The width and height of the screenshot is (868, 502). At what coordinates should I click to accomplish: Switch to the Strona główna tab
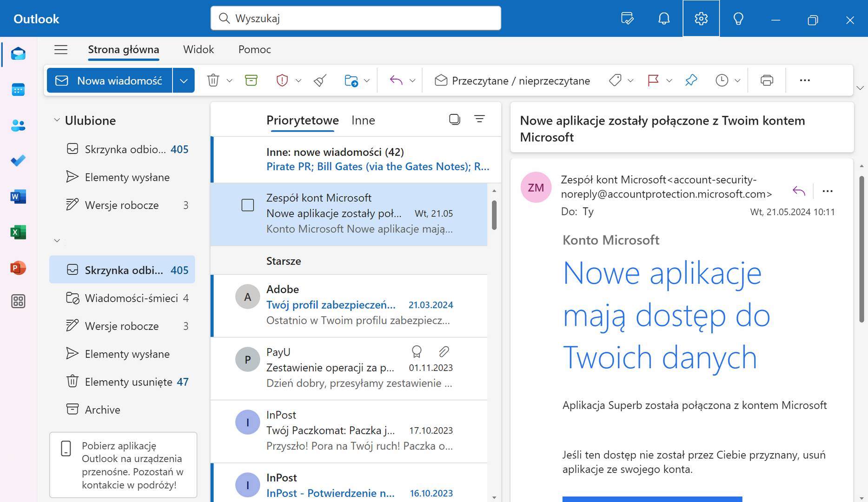pyautogui.click(x=124, y=49)
